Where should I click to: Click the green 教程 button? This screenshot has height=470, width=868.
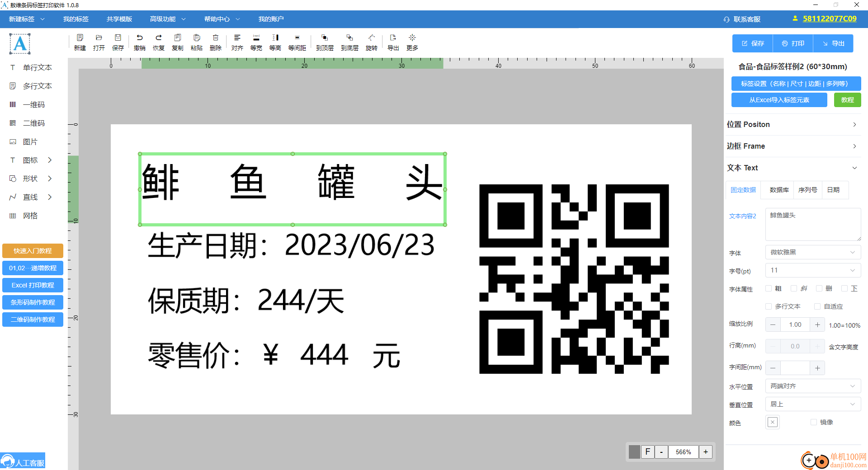[x=847, y=100]
